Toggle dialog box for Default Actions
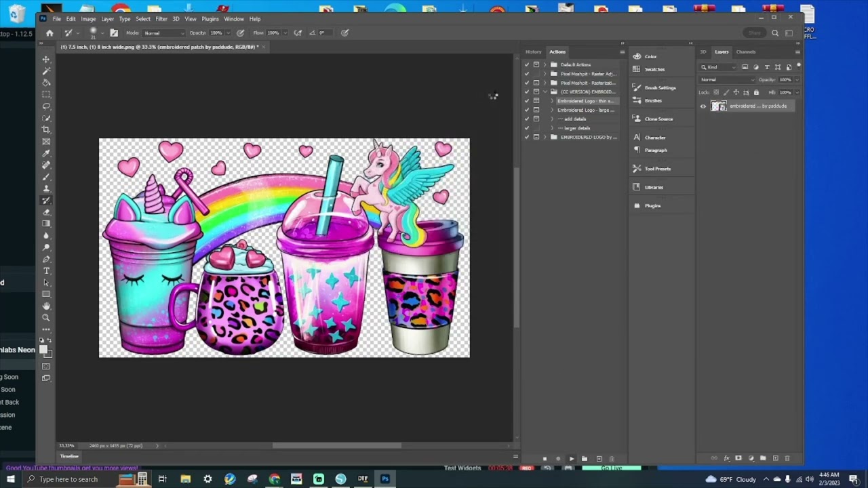 click(536, 65)
